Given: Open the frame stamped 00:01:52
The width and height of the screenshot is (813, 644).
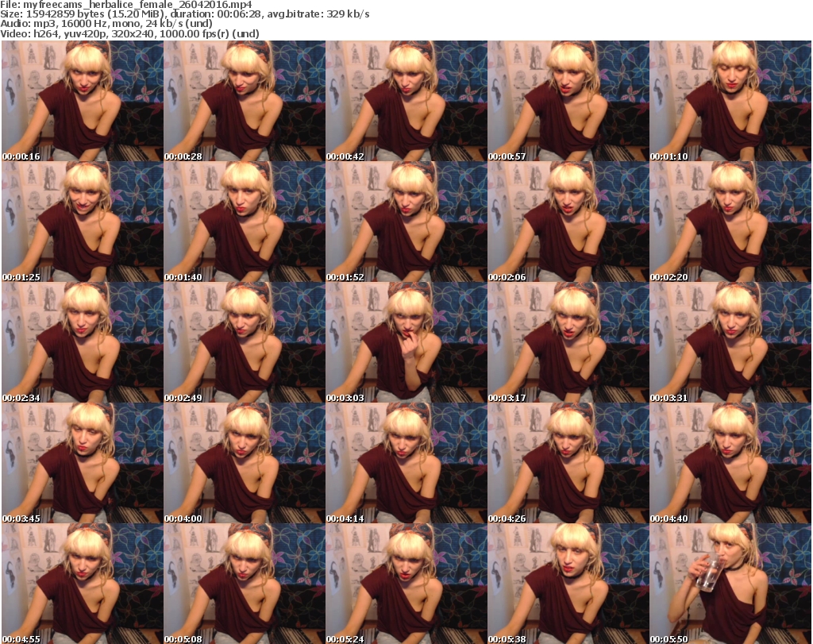Looking at the screenshot, I should (406, 222).
